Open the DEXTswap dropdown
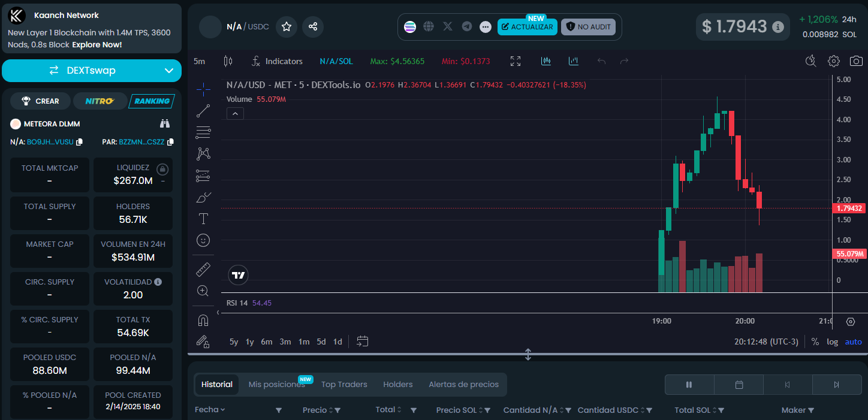This screenshot has width=868, height=420. pyautogui.click(x=92, y=71)
